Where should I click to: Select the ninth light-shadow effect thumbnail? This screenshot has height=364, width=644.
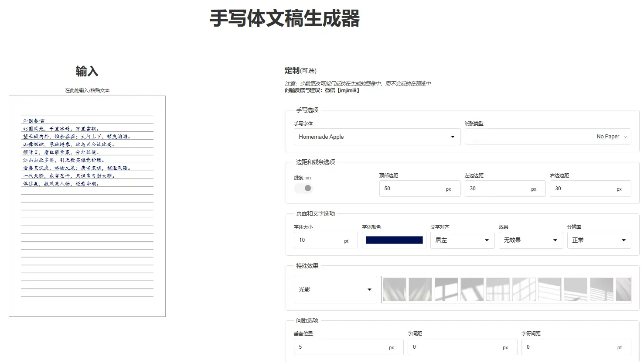coord(601,289)
